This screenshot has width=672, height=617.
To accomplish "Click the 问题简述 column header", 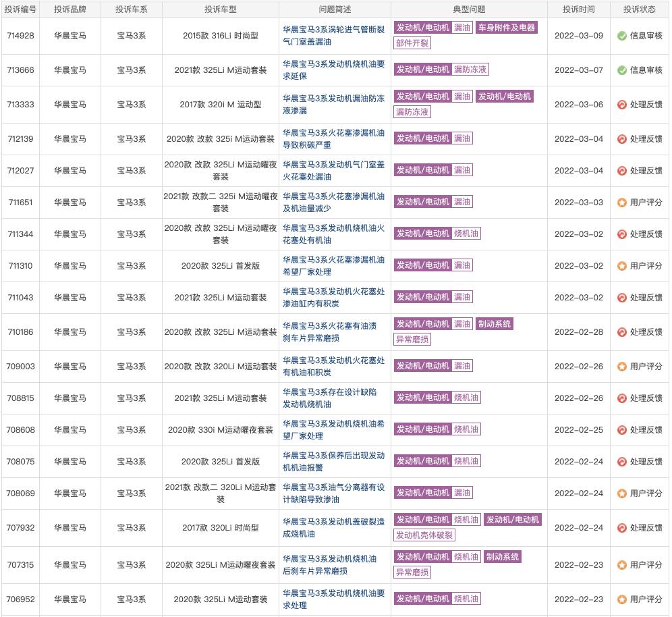I will (335, 9).
